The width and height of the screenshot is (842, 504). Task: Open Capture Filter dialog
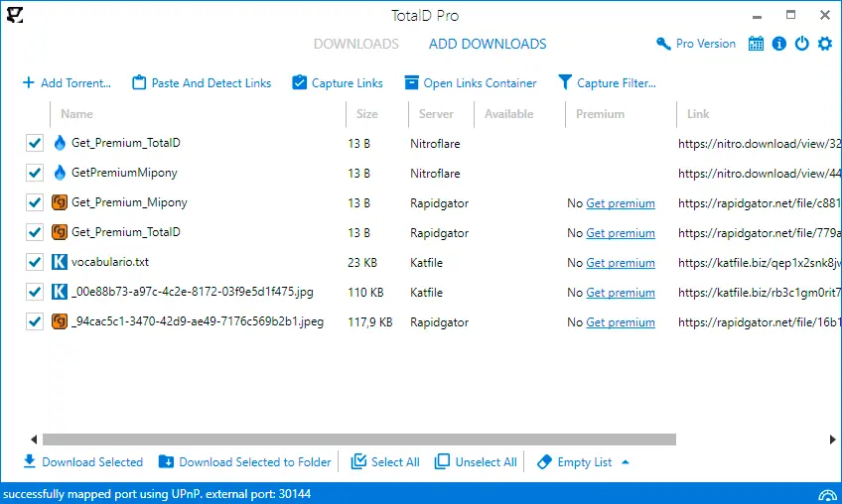tap(607, 83)
